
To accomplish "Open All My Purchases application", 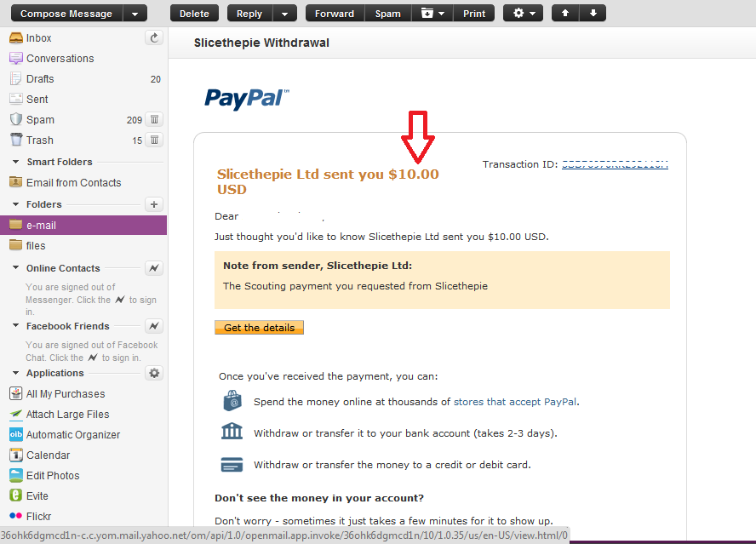I will click(66, 394).
